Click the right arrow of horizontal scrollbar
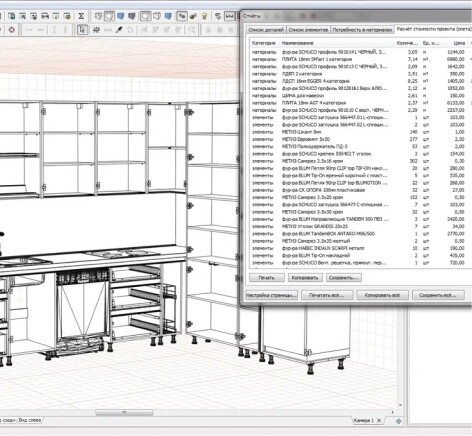Viewport: 472px width, 436px height. pos(392,413)
